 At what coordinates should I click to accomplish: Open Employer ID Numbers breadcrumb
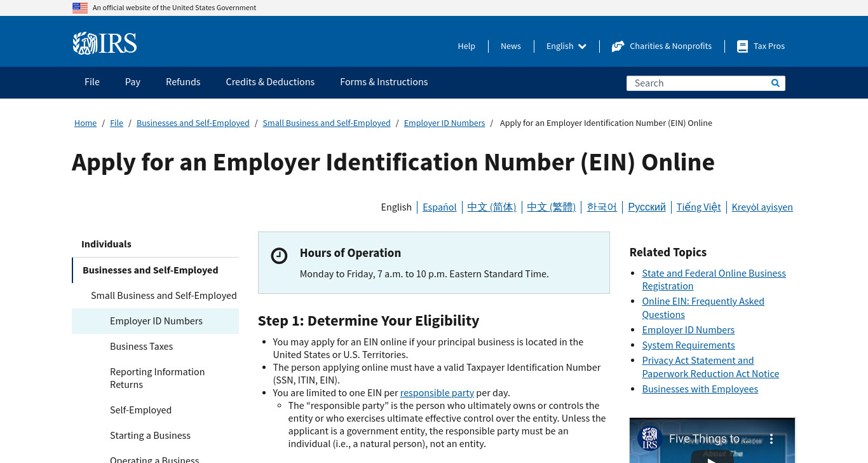point(444,123)
